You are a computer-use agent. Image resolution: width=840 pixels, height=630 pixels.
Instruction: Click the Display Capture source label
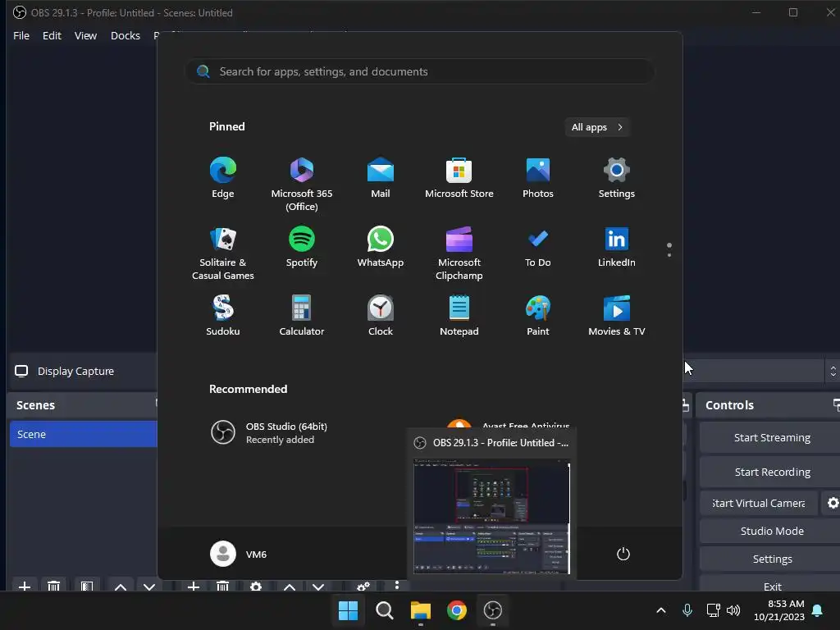[x=75, y=372]
